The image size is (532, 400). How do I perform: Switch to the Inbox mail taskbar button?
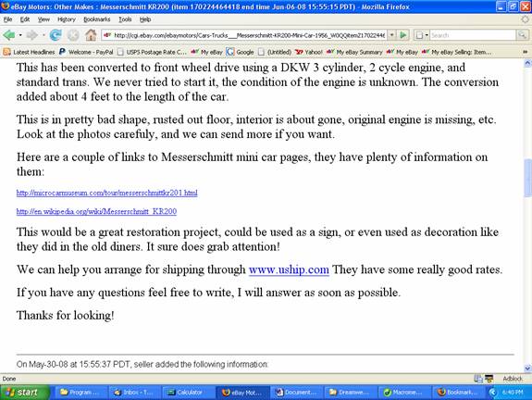tap(134, 393)
